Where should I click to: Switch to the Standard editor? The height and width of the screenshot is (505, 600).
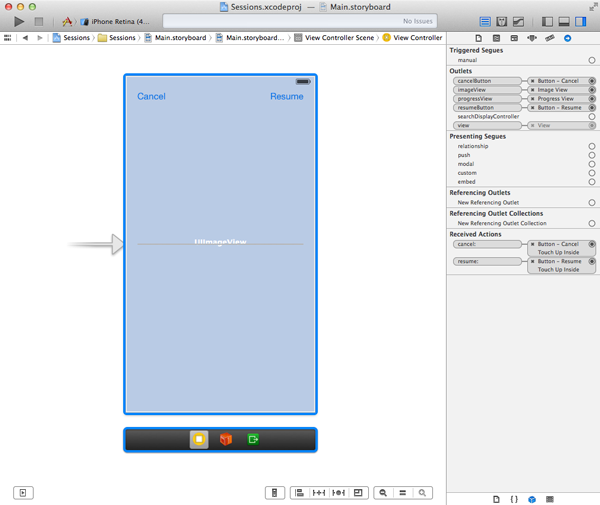(485, 22)
